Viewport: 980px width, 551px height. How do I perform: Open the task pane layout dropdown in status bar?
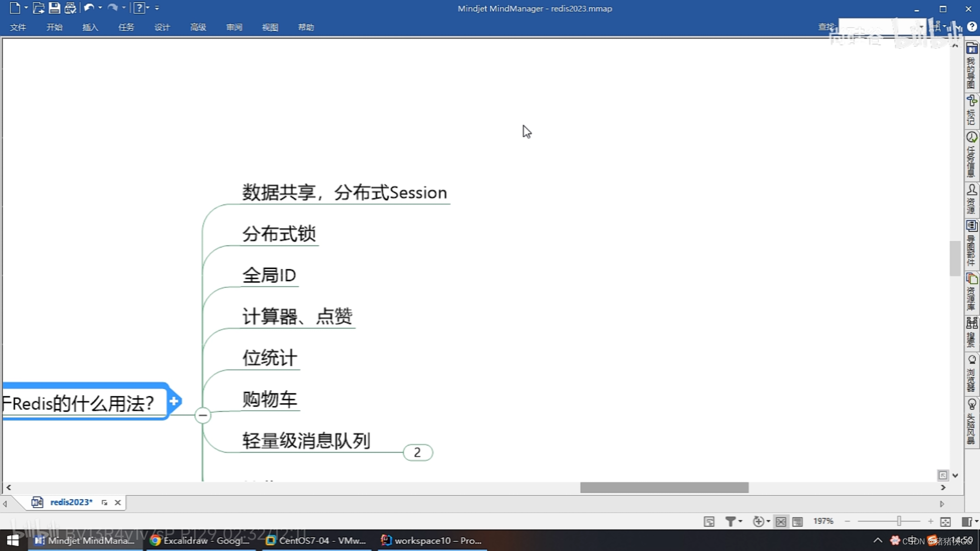coord(969,521)
